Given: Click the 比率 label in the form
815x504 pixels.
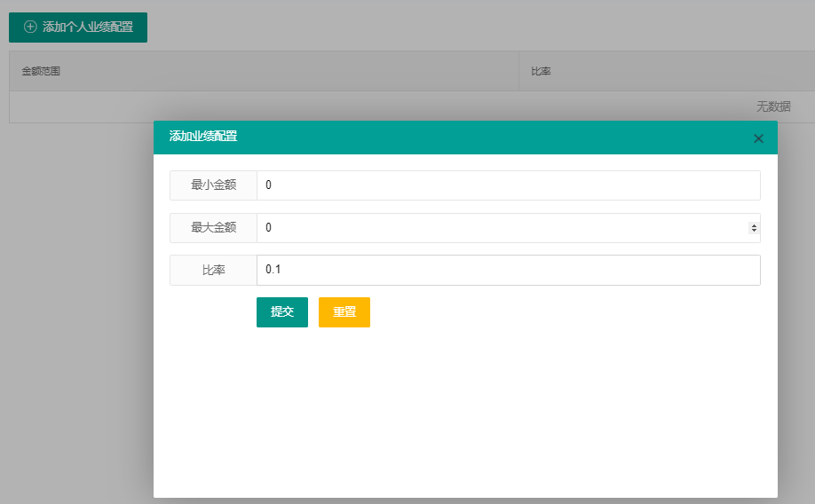Looking at the screenshot, I should 213,271.
